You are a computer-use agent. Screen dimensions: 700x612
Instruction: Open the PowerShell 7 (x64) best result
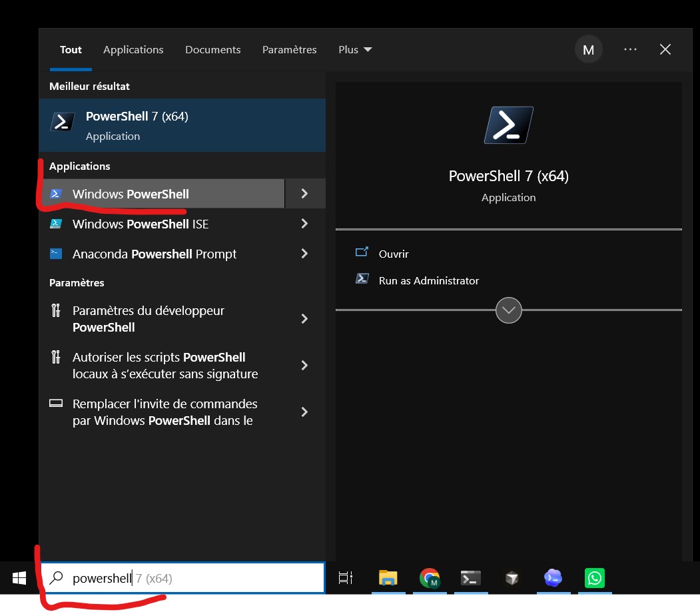click(x=182, y=125)
